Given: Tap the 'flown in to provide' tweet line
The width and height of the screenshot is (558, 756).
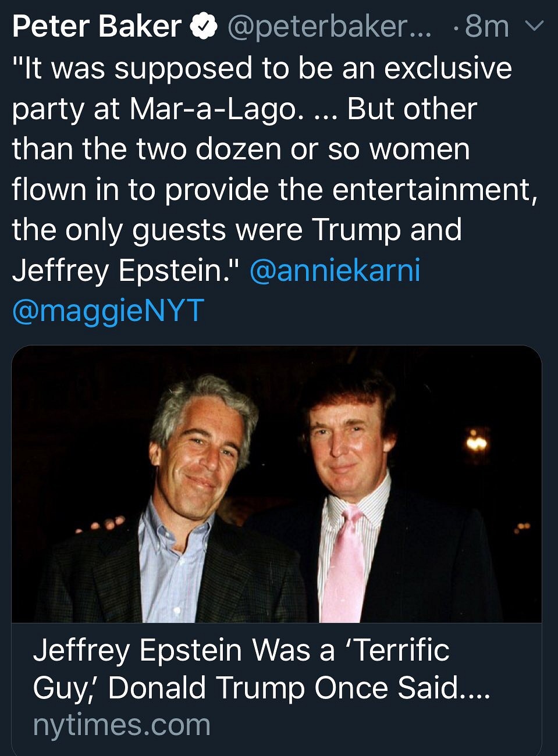Looking at the screenshot, I should (x=275, y=190).
